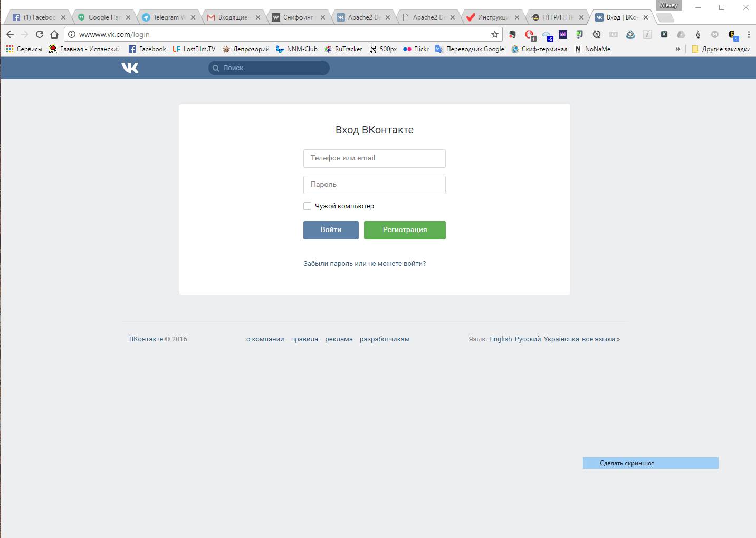
Task: Reload the current page
Action: point(40,34)
